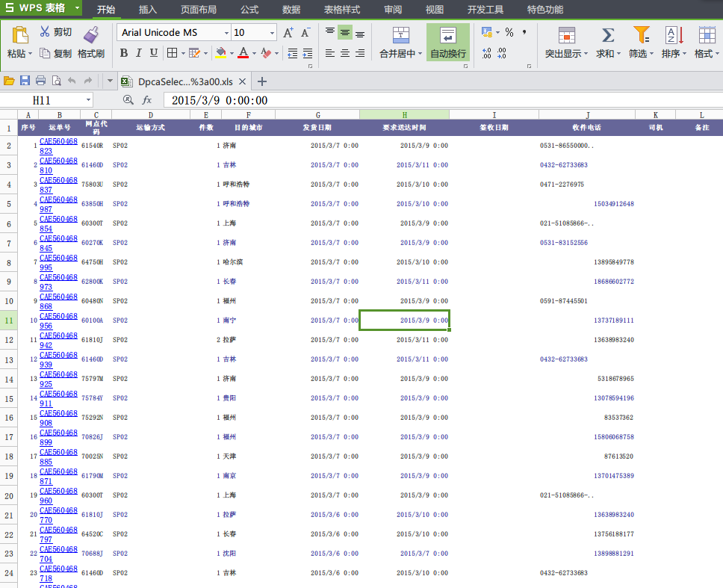Screen dimensions: 723x588
Task: Toggle Underline formatting
Action: (154, 53)
